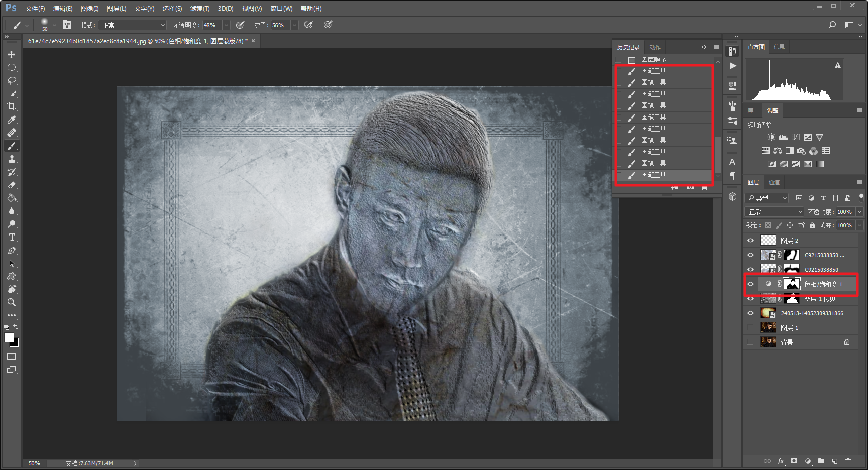Show the 图层 1 layer
This screenshot has width=868, height=470.
(x=751, y=328)
